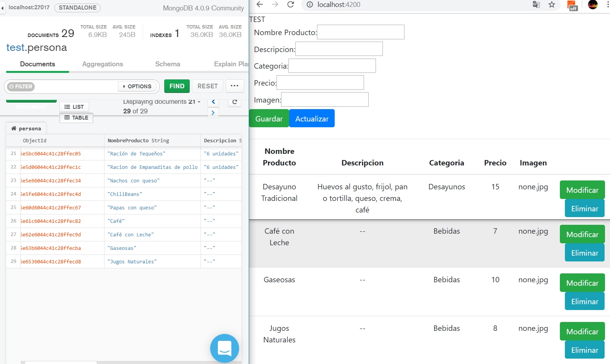Expand query OPTIONS

(137, 86)
